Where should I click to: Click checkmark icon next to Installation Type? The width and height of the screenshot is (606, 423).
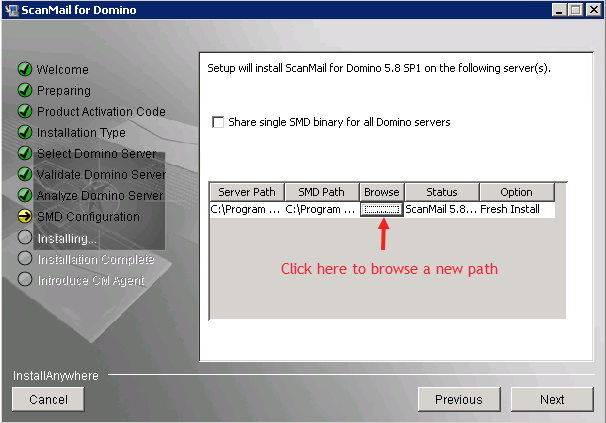click(25, 132)
